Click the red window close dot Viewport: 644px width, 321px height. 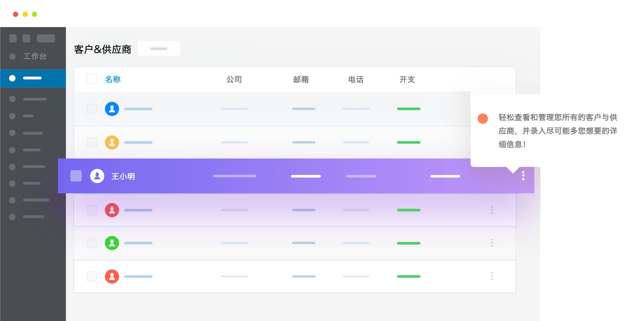15,14
